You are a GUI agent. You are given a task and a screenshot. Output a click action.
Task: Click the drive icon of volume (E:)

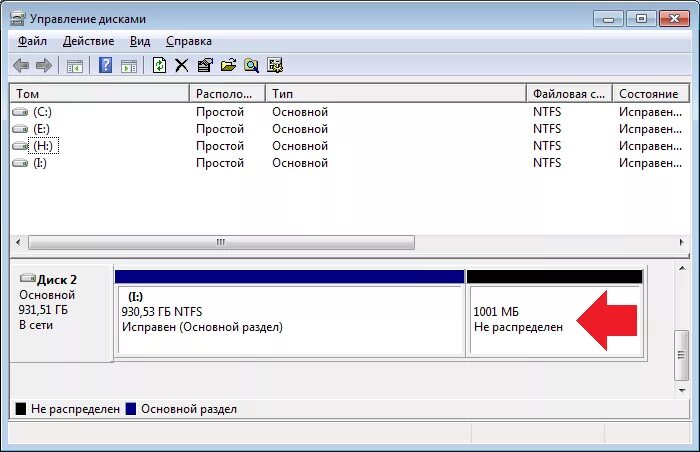pyautogui.click(x=20, y=129)
